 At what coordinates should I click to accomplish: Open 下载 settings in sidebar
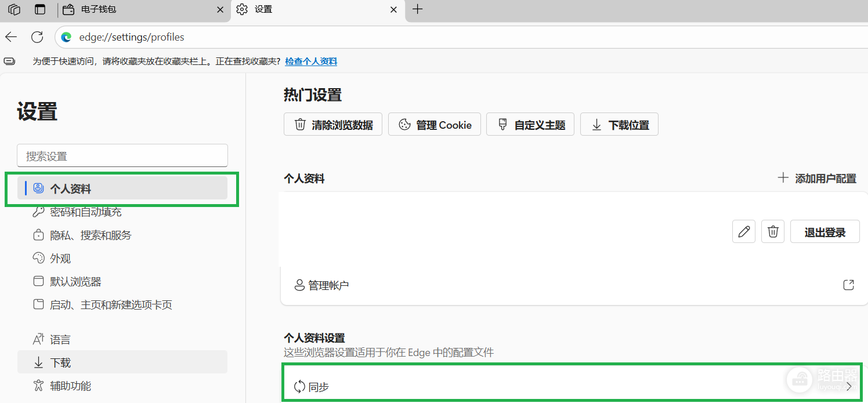(x=122, y=362)
